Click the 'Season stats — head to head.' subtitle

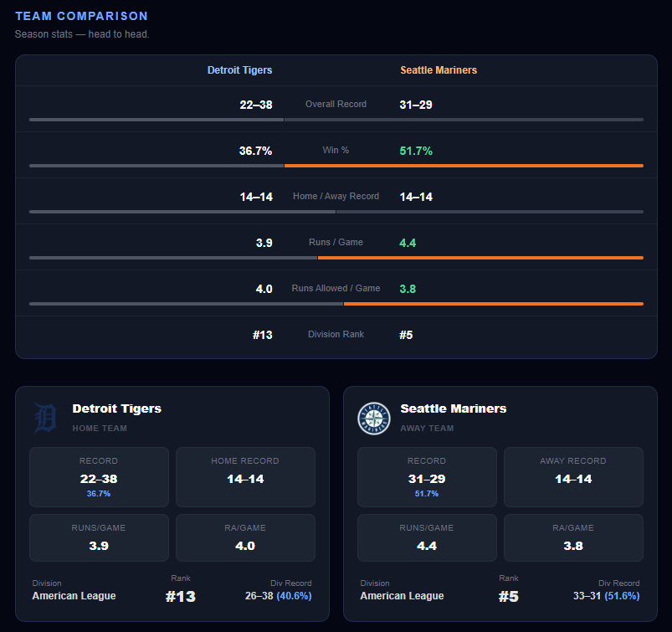coord(82,34)
